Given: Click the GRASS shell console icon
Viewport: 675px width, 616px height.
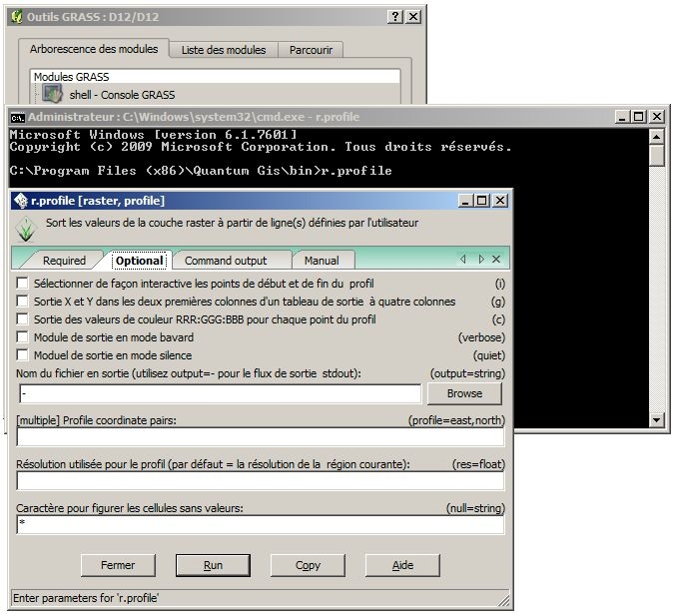Looking at the screenshot, I should tap(52, 94).
